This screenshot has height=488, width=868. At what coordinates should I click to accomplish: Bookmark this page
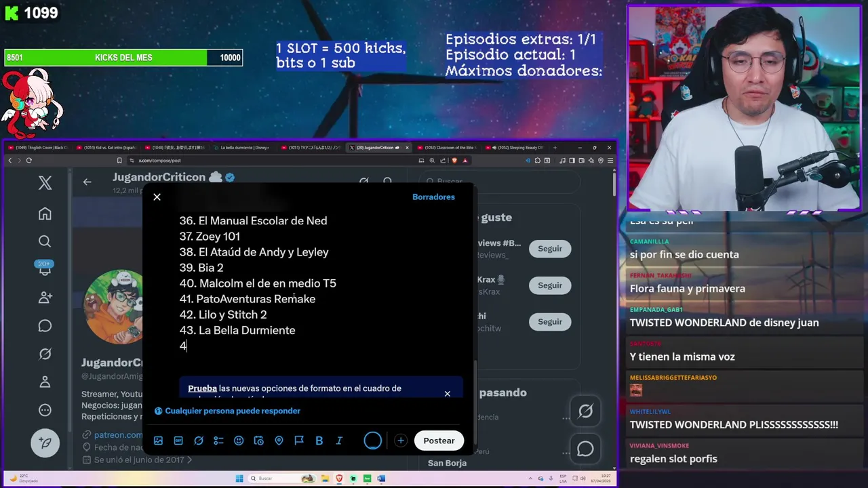[x=119, y=161]
